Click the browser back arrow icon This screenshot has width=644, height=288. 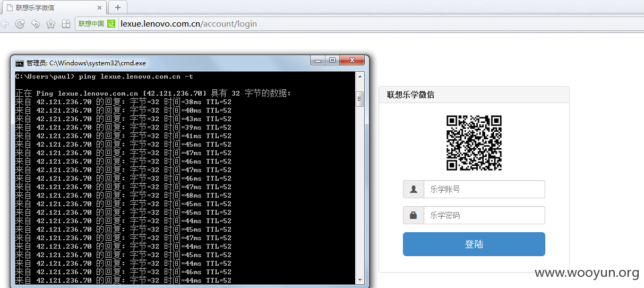pos(4,24)
